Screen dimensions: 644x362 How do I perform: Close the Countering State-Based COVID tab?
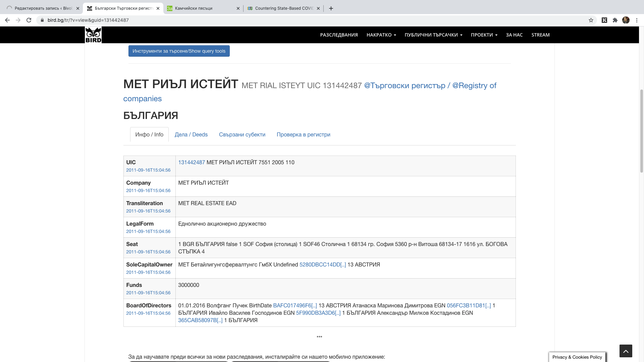(318, 8)
